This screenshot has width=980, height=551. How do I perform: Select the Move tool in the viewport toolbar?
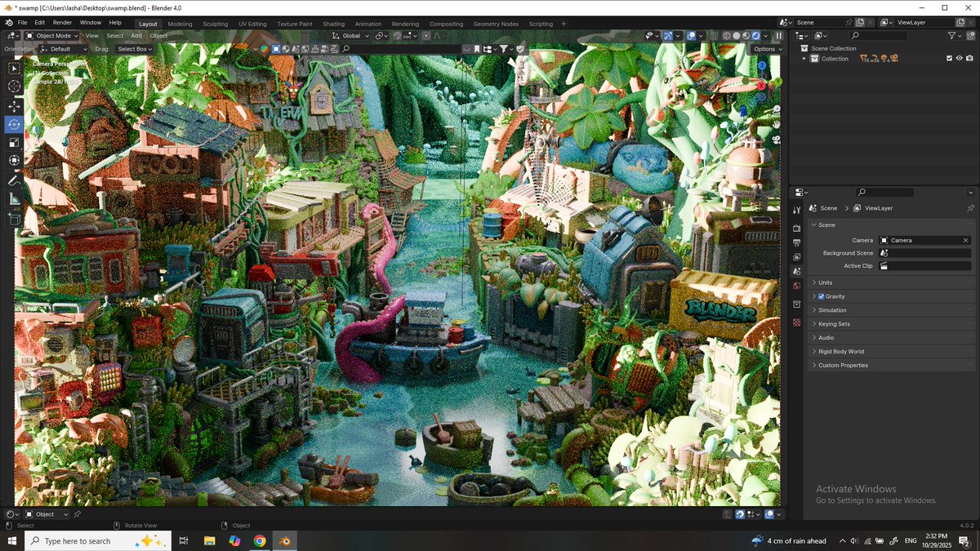16,106
